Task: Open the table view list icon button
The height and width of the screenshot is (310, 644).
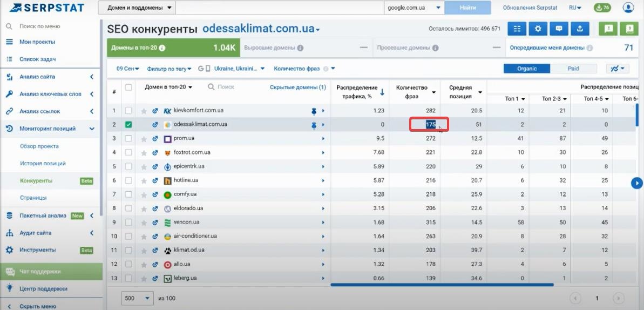Action: coord(517,29)
